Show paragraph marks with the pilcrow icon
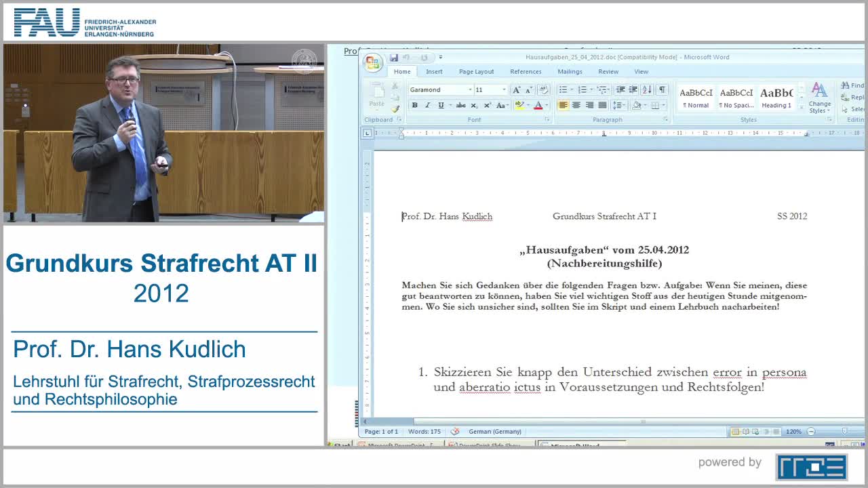The image size is (868, 488). pos(663,89)
